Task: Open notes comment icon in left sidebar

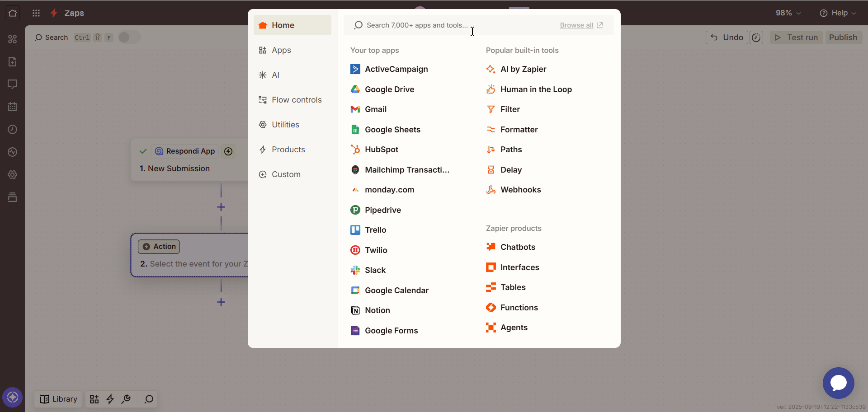Action: 13,84
